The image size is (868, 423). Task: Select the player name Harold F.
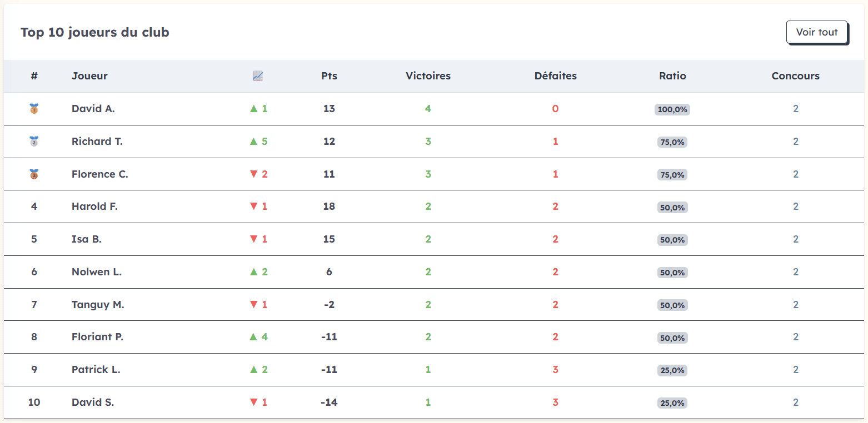coord(94,206)
